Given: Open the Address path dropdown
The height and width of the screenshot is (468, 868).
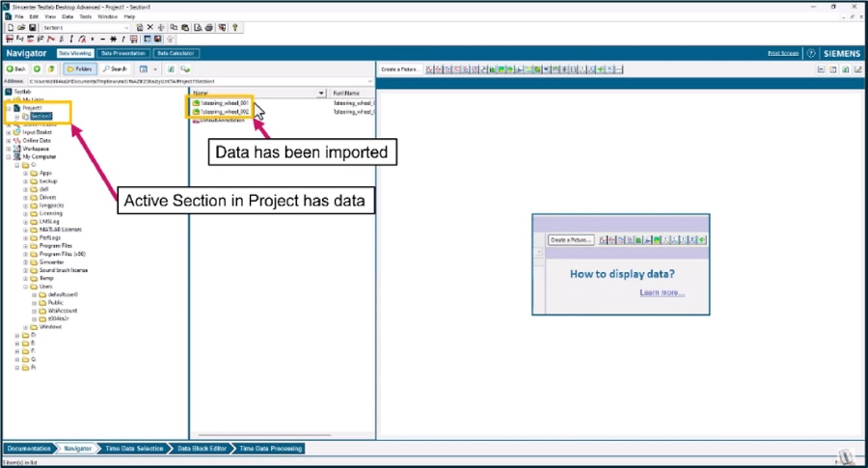Looking at the screenshot, I should point(368,81).
